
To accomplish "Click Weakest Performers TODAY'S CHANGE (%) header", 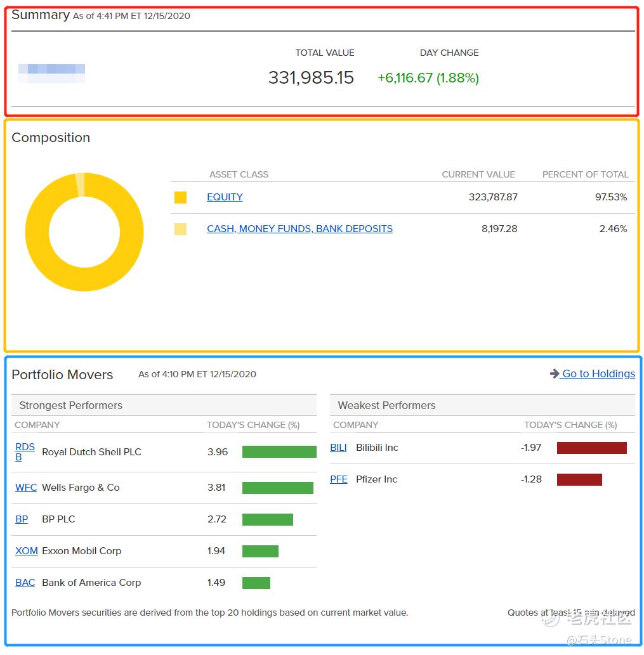I will (570, 425).
